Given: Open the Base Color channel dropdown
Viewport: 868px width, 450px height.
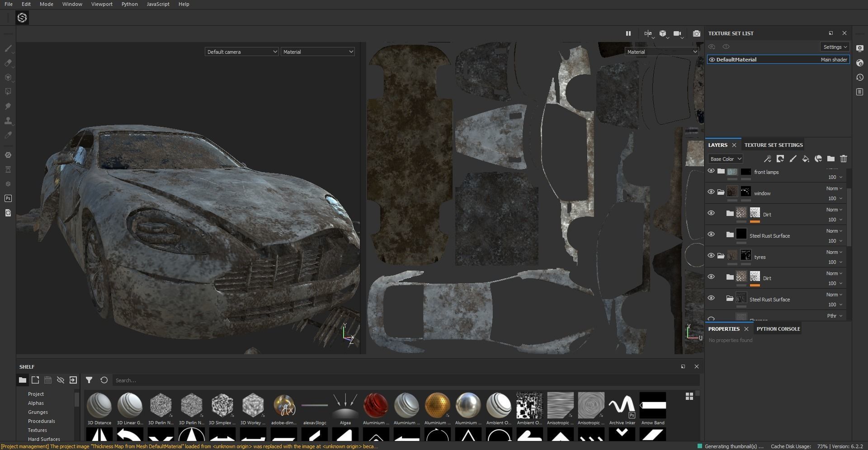Looking at the screenshot, I should [725, 159].
